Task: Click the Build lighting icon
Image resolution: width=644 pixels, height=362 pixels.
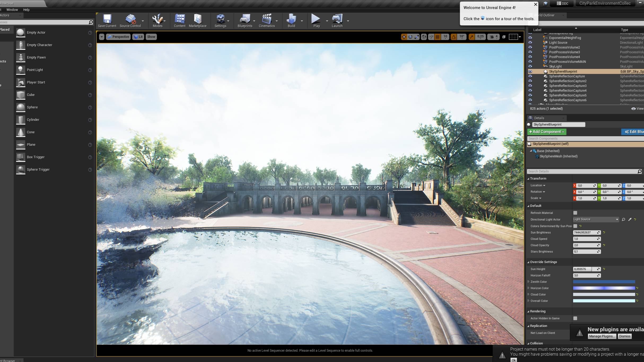Action: [x=291, y=21]
